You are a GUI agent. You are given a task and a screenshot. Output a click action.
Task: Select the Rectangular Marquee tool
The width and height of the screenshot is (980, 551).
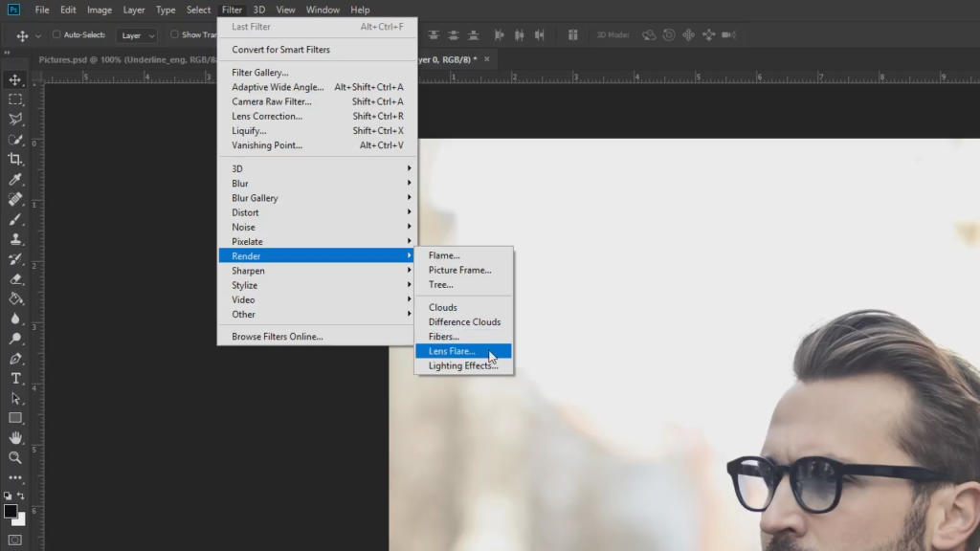pyautogui.click(x=15, y=99)
